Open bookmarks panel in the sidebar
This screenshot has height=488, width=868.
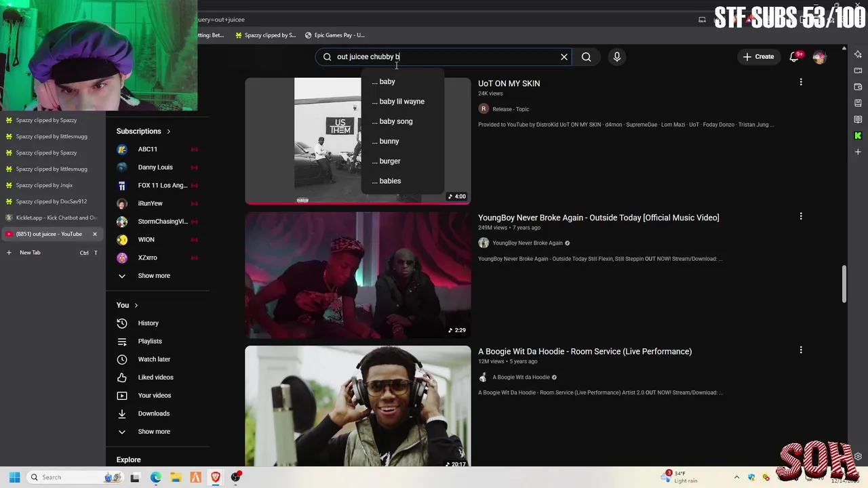pyautogui.click(x=858, y=103)
